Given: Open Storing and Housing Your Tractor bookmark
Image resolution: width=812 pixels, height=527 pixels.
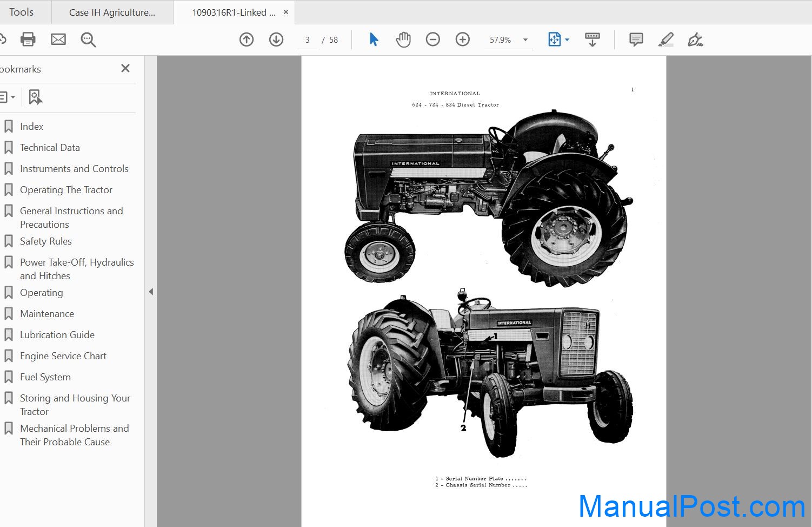Looking at the screenshot, I should [75, 405].
